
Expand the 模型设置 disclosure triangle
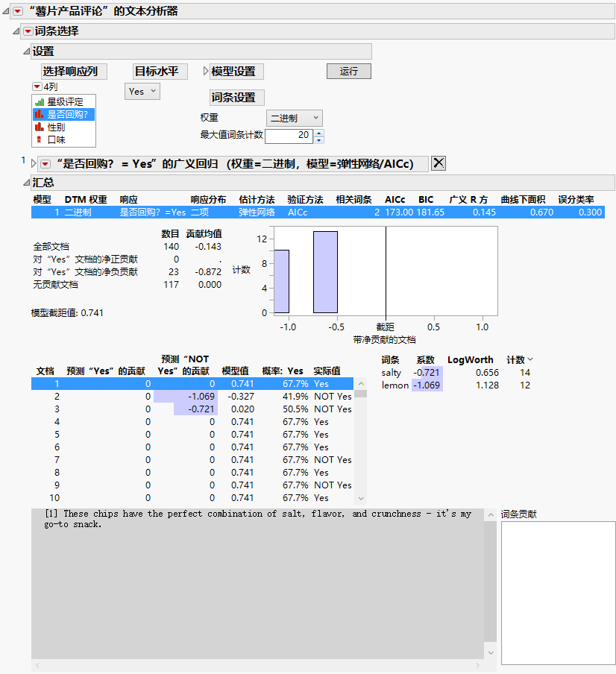pyautogui.click(x=206, y=72)
